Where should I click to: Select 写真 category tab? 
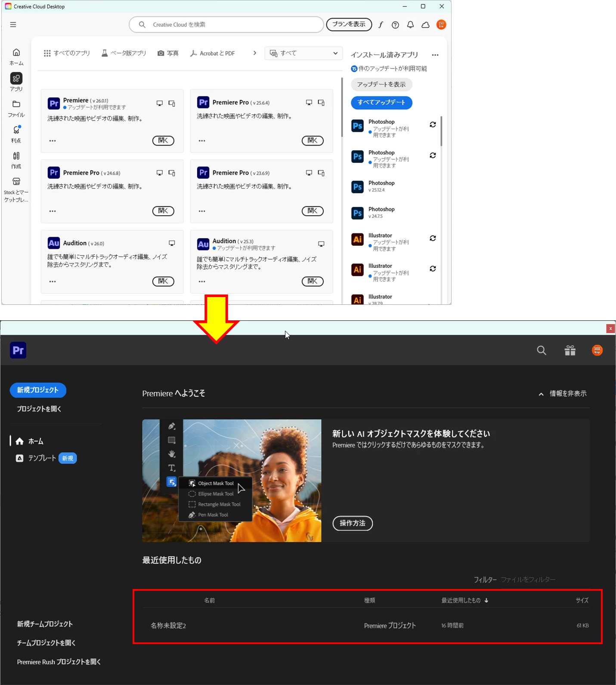click(168, 53)
